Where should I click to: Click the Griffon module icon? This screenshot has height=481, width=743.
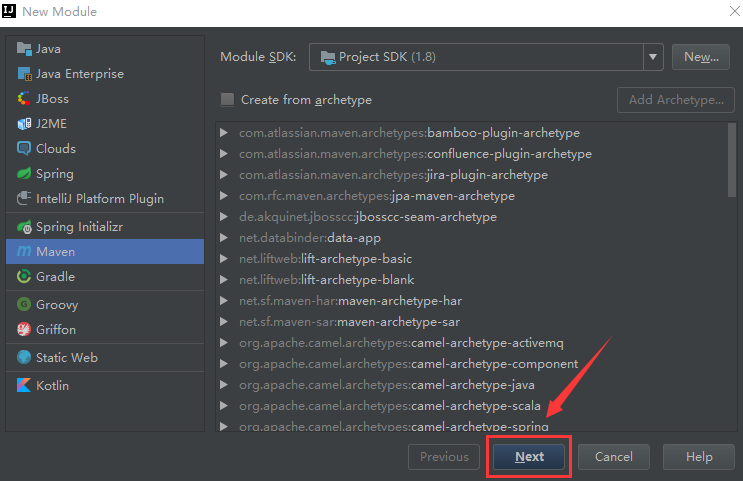pos(25,330)
